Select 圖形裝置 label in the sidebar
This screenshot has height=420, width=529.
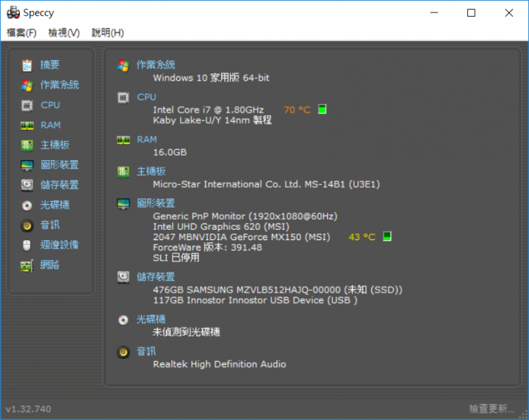(60, 164)
